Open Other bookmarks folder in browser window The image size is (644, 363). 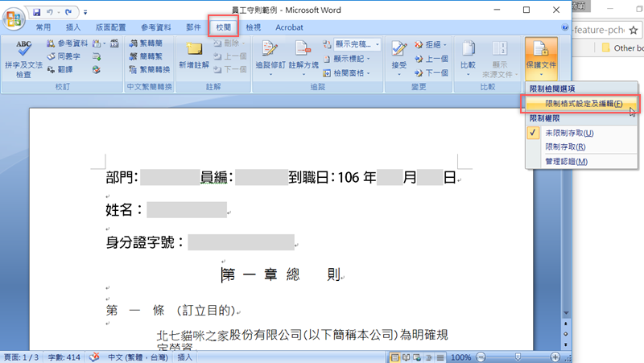pyautogui.click(x=622, y=48)
